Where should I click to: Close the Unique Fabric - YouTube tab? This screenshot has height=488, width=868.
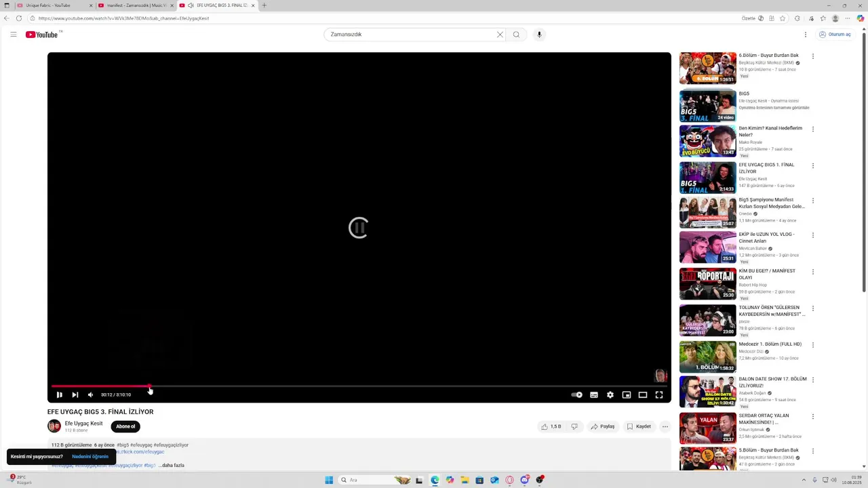[x=91, y=5]
